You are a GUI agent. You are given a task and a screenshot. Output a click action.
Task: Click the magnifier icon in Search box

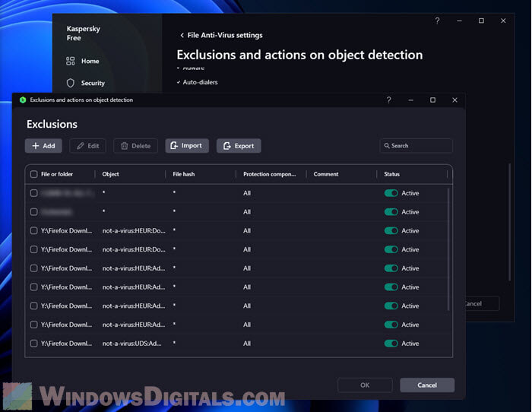coord(387,146)
